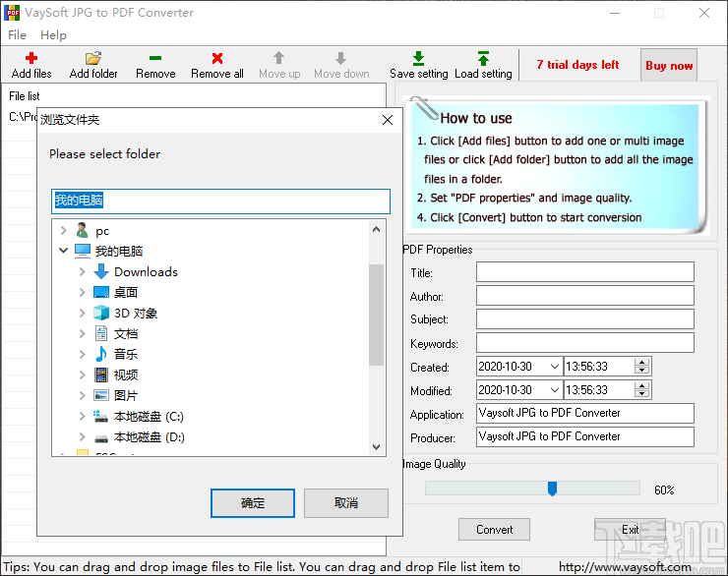The image size is (728, 576).
Task: Click the Title input field
Action: click(585, 271)
